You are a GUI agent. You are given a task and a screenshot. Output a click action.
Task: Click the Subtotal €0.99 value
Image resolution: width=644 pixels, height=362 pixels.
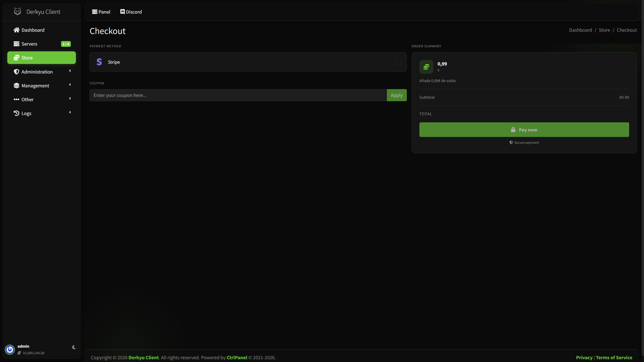624,97
